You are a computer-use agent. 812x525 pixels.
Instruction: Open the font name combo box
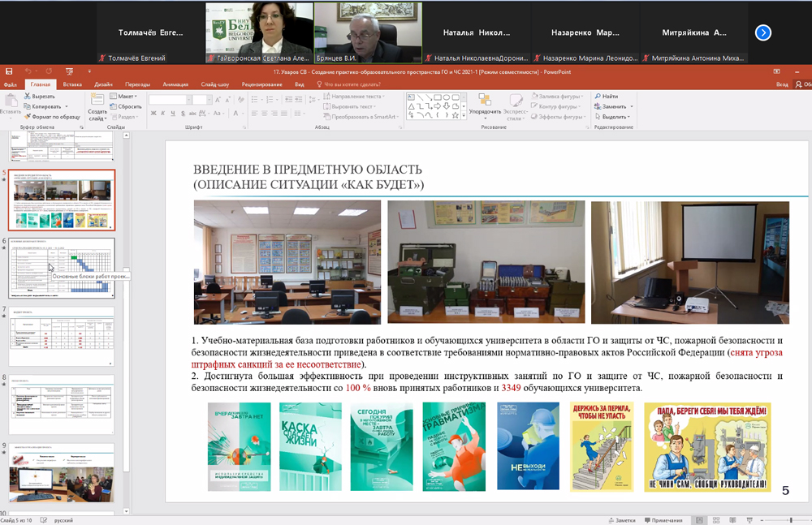point(168,100)
